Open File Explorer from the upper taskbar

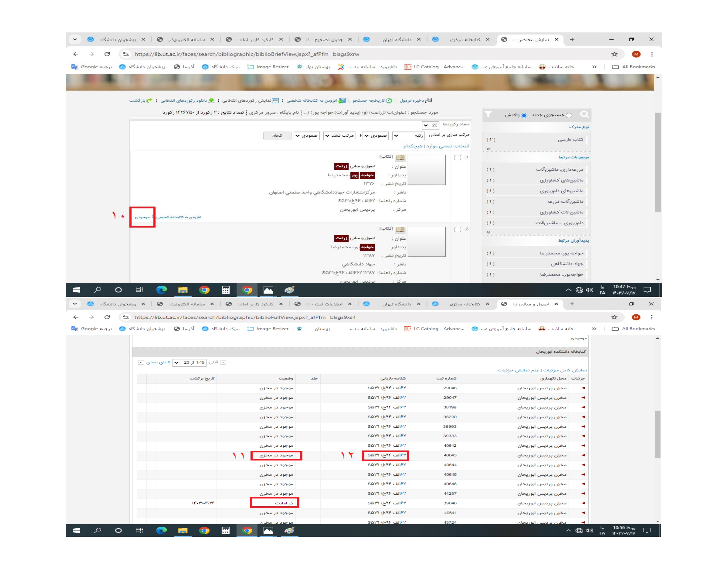(183, 290)
